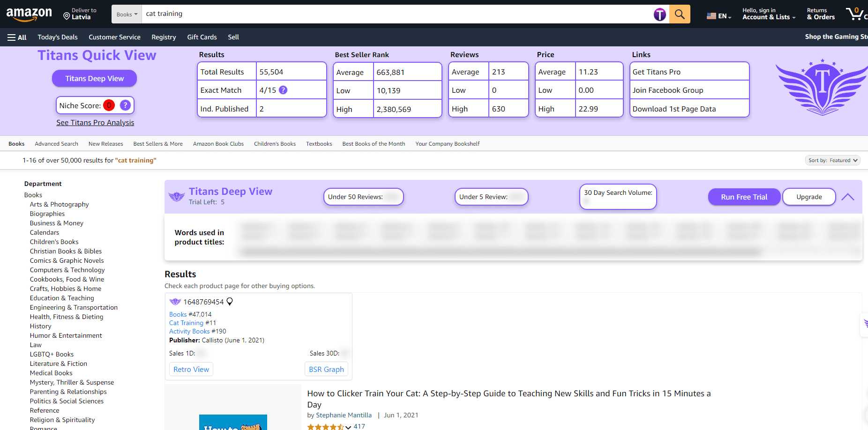Click the 417 ratings count link

(x=359, y=426)
